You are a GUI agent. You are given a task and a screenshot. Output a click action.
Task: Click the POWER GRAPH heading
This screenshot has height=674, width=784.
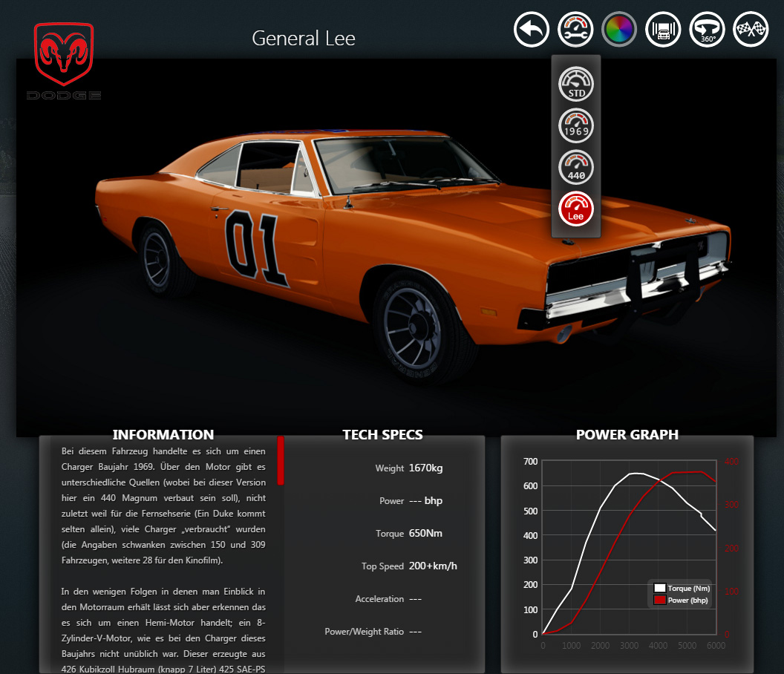tap(627, 434)
